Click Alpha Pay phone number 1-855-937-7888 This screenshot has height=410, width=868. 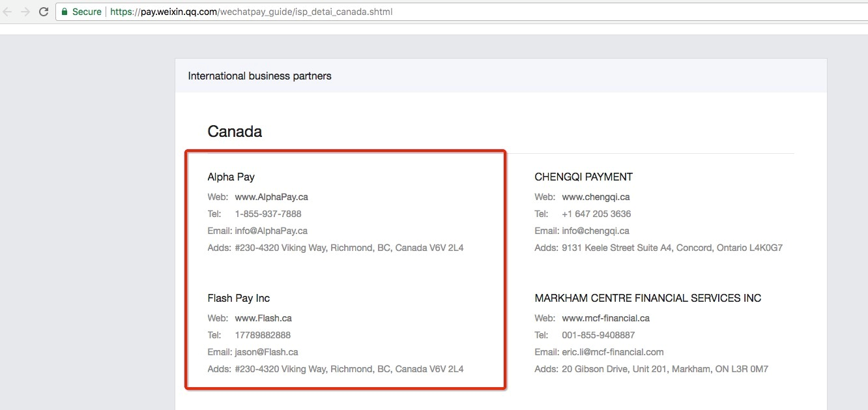(x=268, y=214)
